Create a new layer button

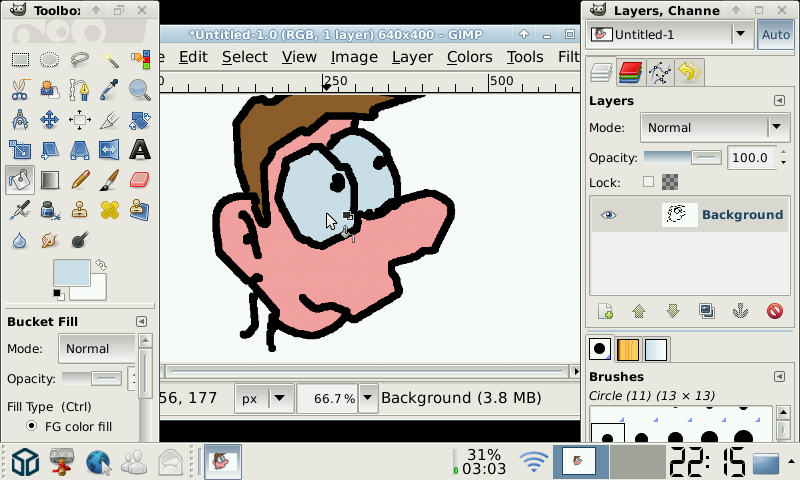605,311
